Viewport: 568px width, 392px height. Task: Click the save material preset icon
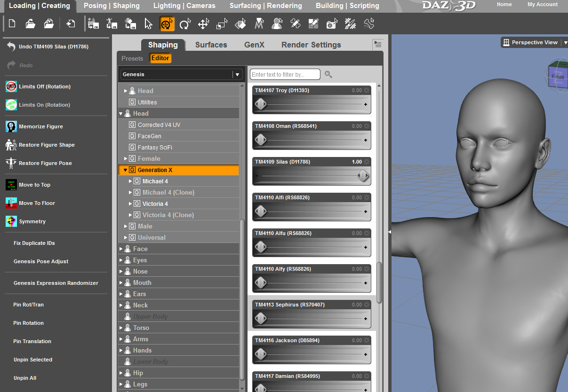[130, 24]
